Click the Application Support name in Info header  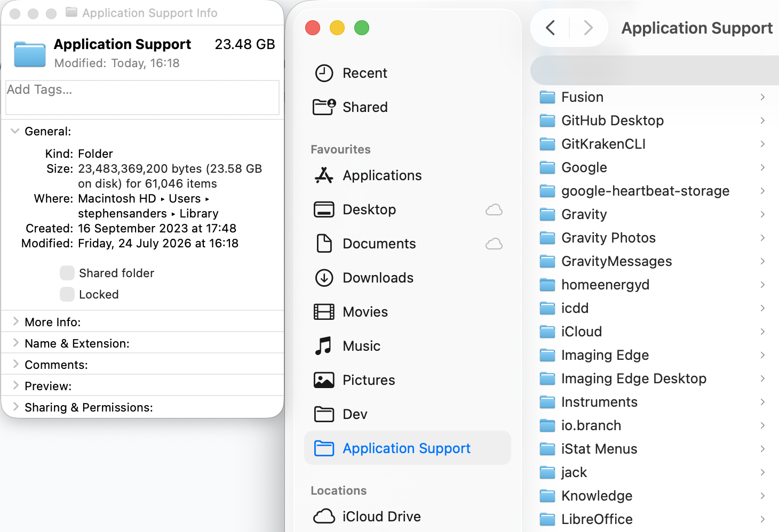(x=122, y=44)
